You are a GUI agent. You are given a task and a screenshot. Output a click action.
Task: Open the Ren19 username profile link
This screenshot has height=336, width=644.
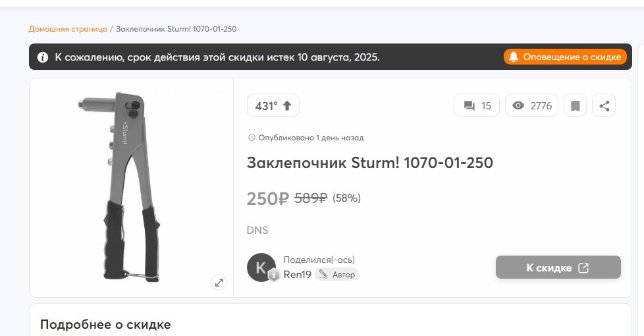pyautogui.click(x=297, y=275)
